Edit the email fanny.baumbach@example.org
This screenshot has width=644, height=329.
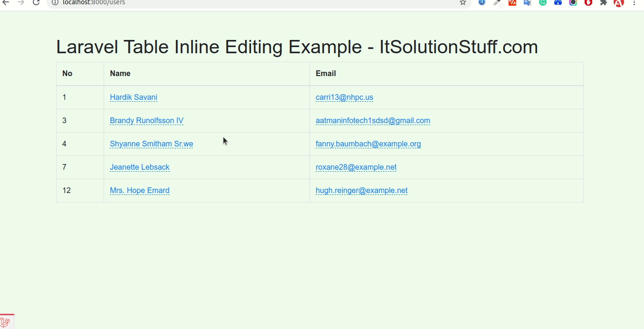368,144
